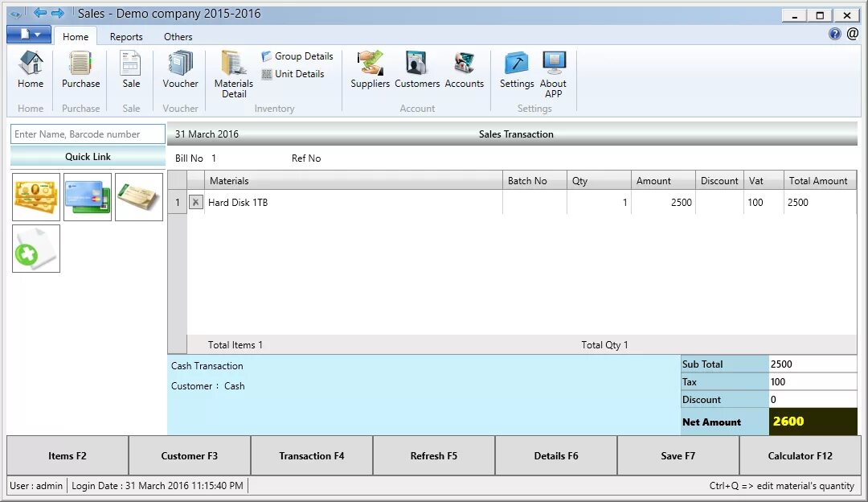The image size is (868, 502).
Task: Open the Accounts icon
Action: pyautogui.click(x=464, y=69)
